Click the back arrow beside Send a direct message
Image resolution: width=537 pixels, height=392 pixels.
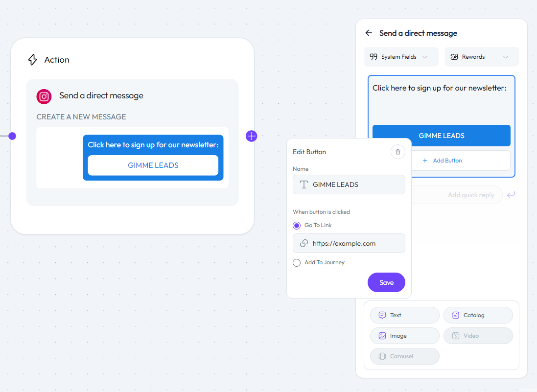click(x=369, y=33)
